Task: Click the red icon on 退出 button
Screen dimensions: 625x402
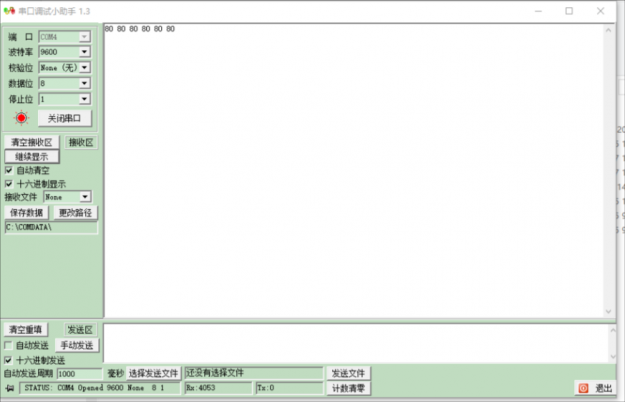Action: pyautogui.click(x=583, y=388)
